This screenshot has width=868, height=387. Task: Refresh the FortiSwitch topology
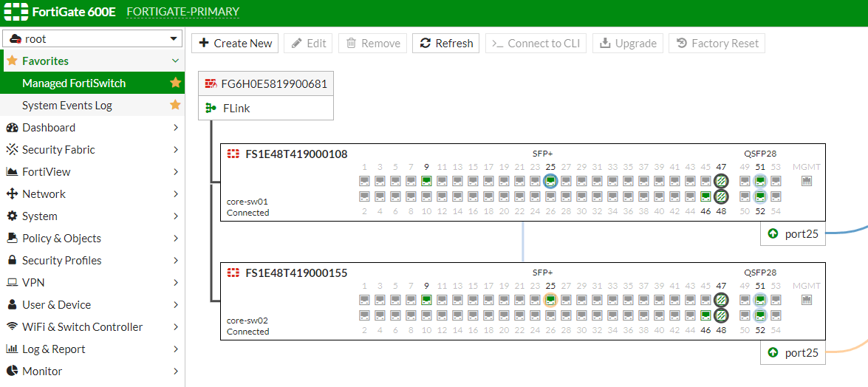446,43
